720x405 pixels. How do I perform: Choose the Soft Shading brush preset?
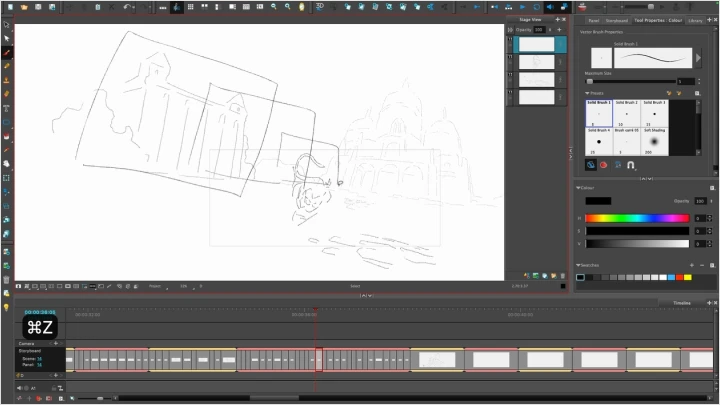[x=655, y=140]
